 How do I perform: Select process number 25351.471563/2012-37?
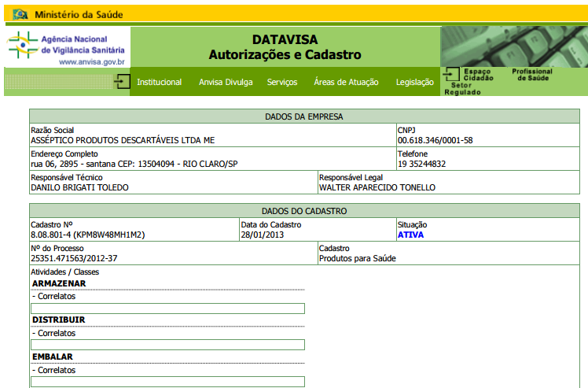[74, 258]
